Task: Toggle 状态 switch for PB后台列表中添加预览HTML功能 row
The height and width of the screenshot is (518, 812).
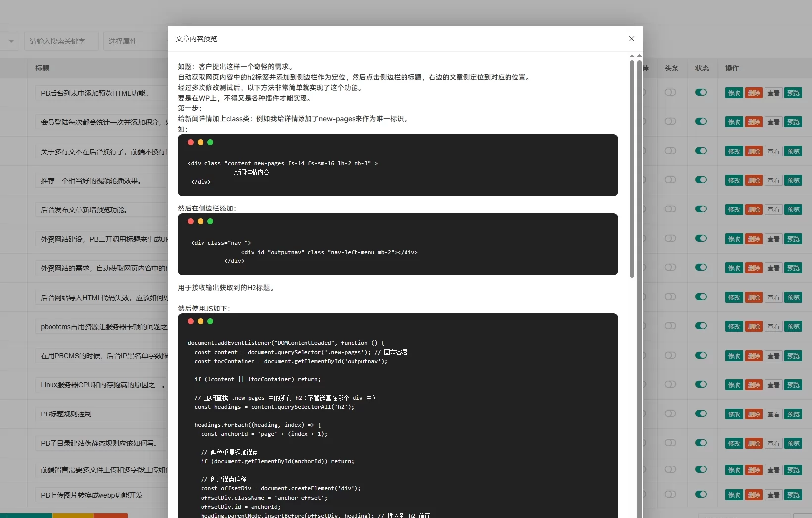Action: point(701,92)
